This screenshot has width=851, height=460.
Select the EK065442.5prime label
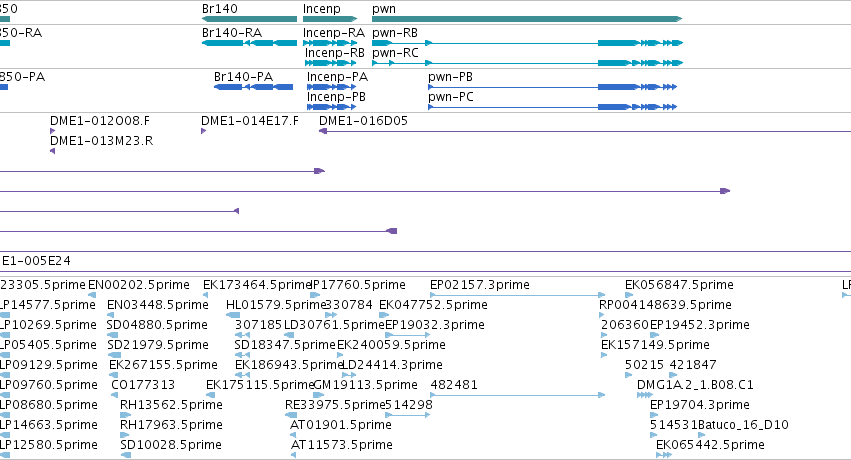click(x=710, y=445)
